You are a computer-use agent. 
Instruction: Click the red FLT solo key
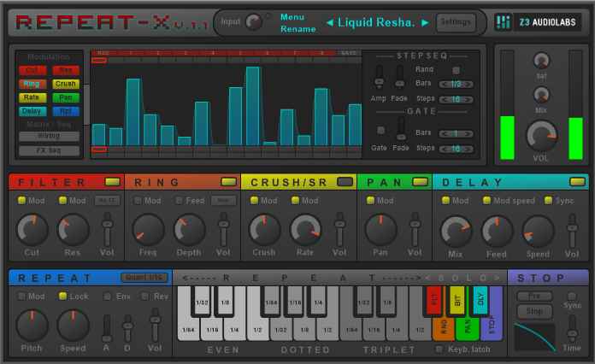point(434,300)
